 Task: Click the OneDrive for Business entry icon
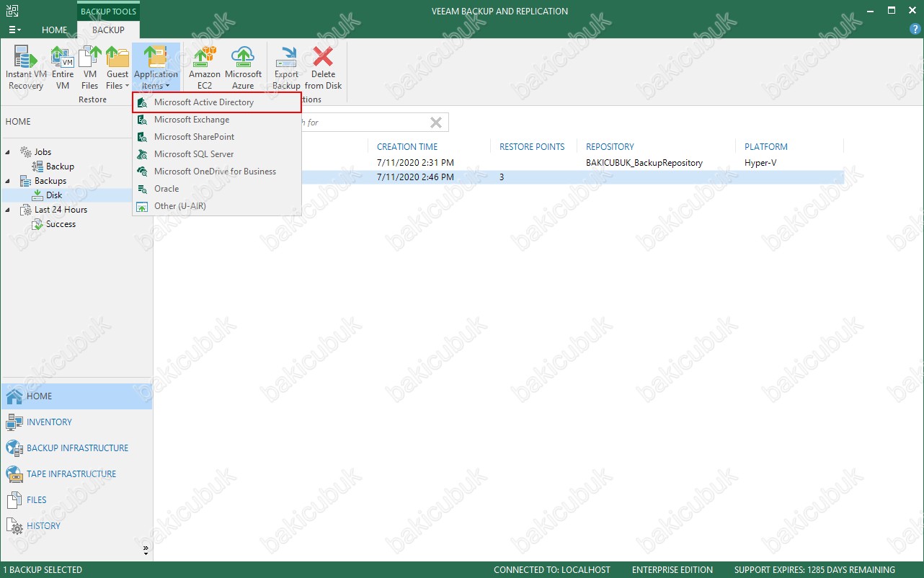(142, 172)
